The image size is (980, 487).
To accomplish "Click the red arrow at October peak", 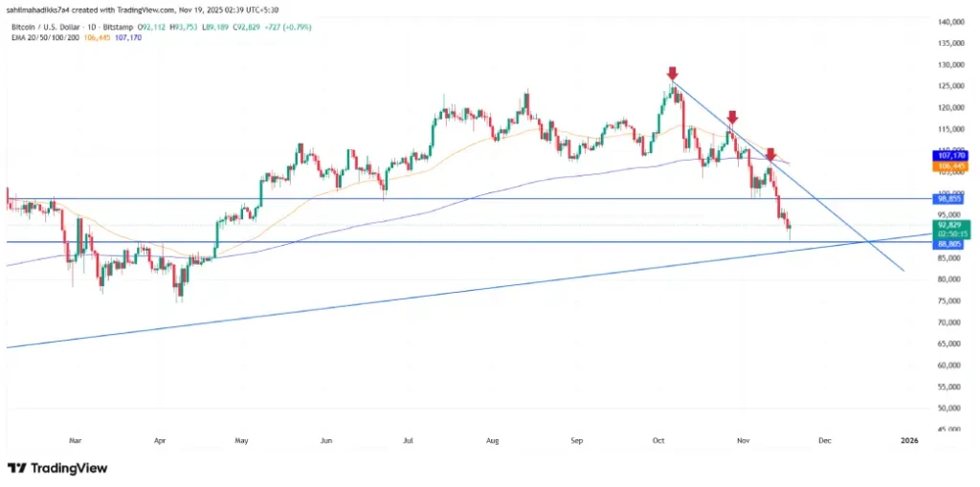I will [673, 74].
